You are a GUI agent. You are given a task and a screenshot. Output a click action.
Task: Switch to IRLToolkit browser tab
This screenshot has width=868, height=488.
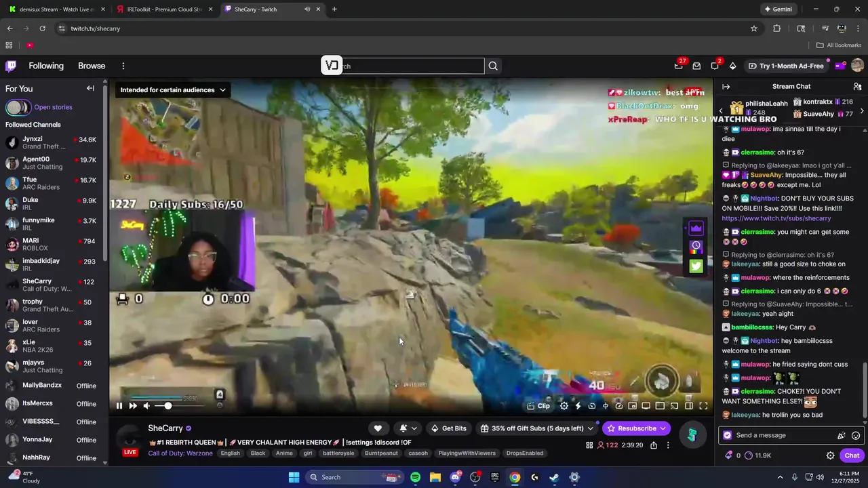click(x=164, y=9)
